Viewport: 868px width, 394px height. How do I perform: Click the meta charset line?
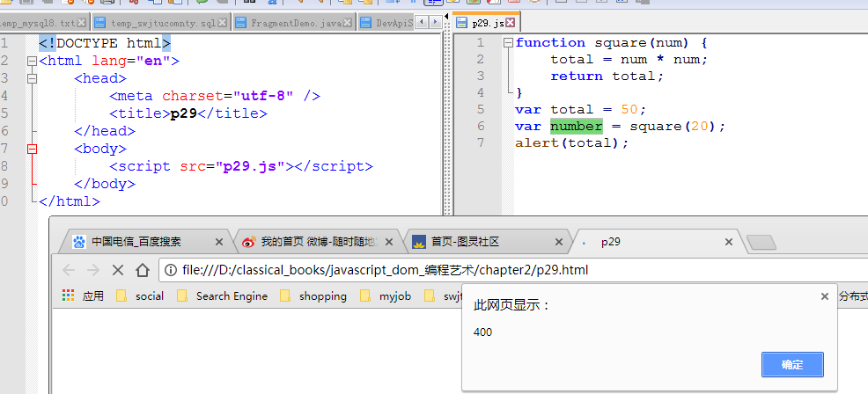click(215, 96)
